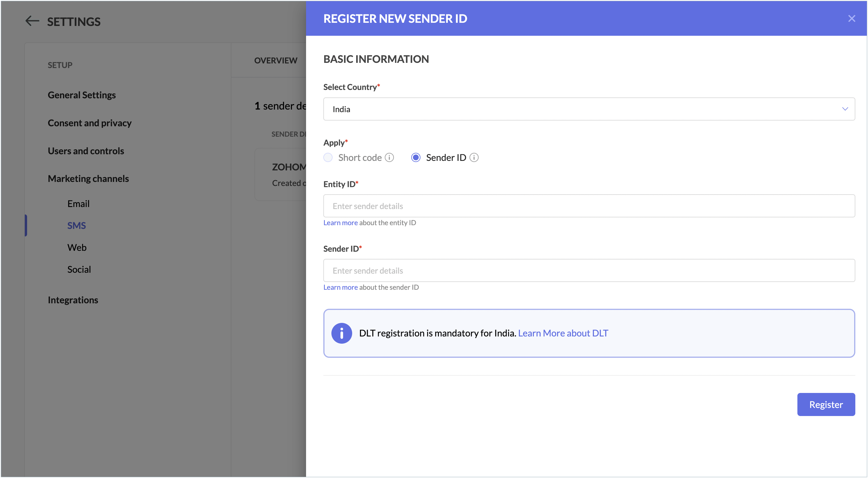Select Email under Marketing channels
868x478 pixels.
pos(78,204)
